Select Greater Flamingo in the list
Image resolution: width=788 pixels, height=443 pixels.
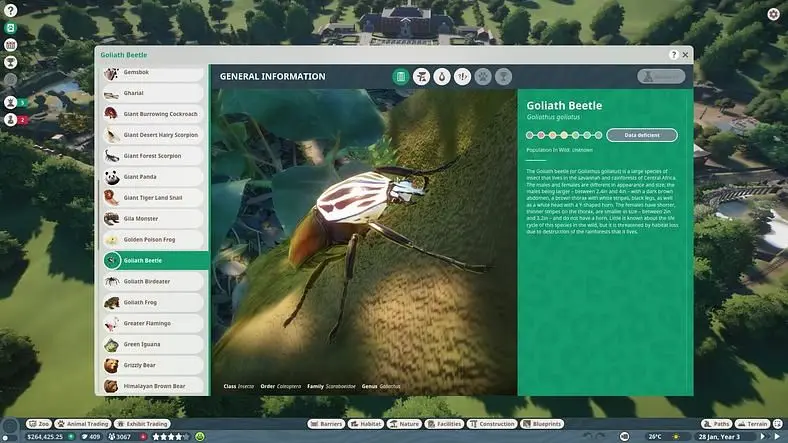[153, 323]
